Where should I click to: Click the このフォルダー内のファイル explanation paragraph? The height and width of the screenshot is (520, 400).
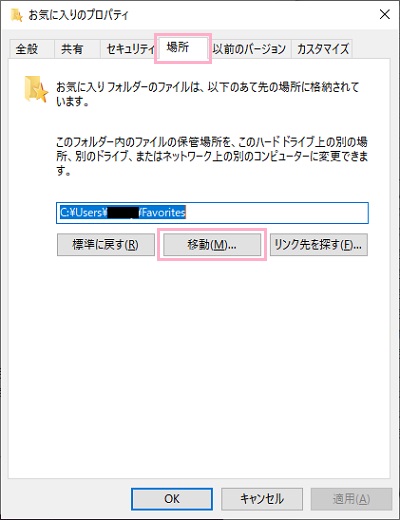point(212,156)
